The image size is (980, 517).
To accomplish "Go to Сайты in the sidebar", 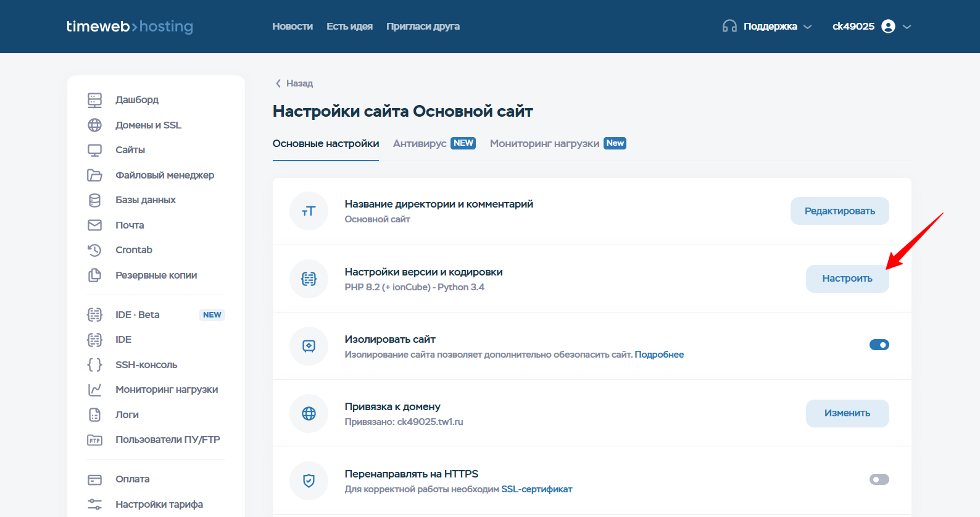I will pos(130,150).
